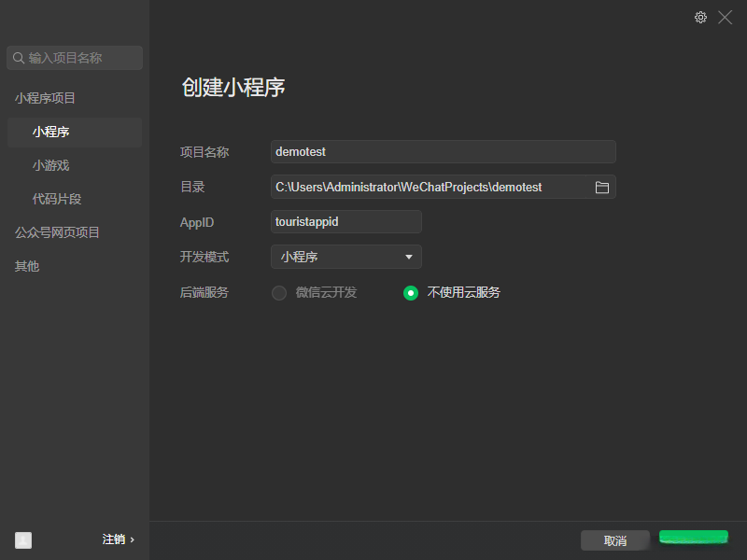Click the green confirm button
747x560 pixels.
tap(694, 539)
